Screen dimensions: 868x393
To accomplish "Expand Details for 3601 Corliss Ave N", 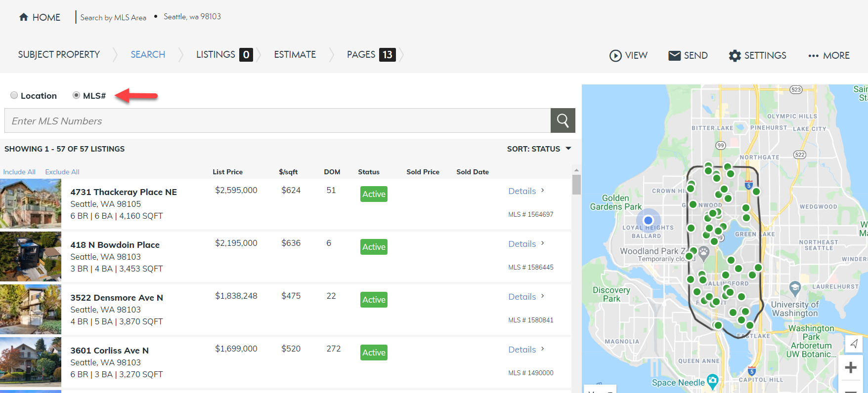I will pos(526,350).
